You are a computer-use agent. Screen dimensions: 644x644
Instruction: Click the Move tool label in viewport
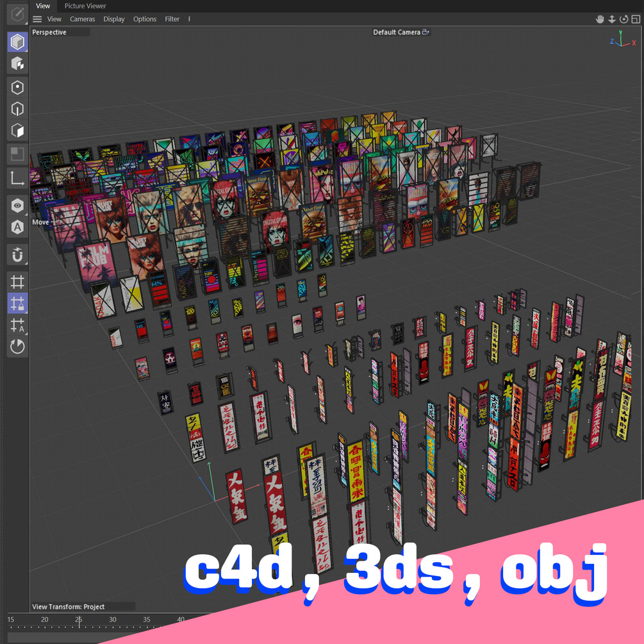tap(40, 222)
